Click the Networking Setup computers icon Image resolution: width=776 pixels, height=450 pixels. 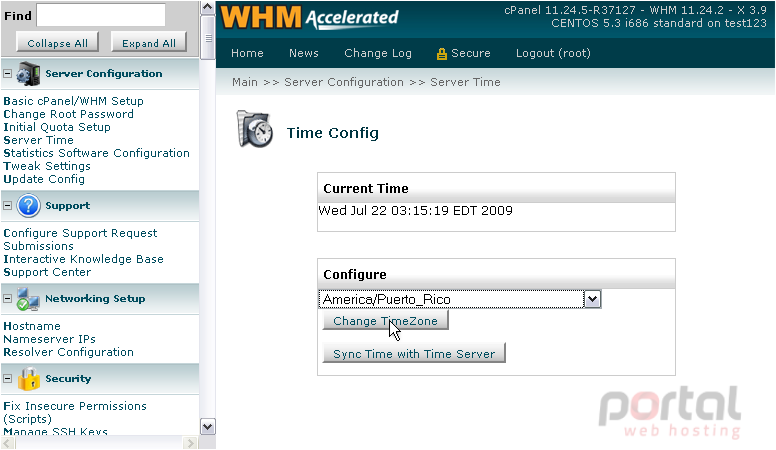[28, 299]
